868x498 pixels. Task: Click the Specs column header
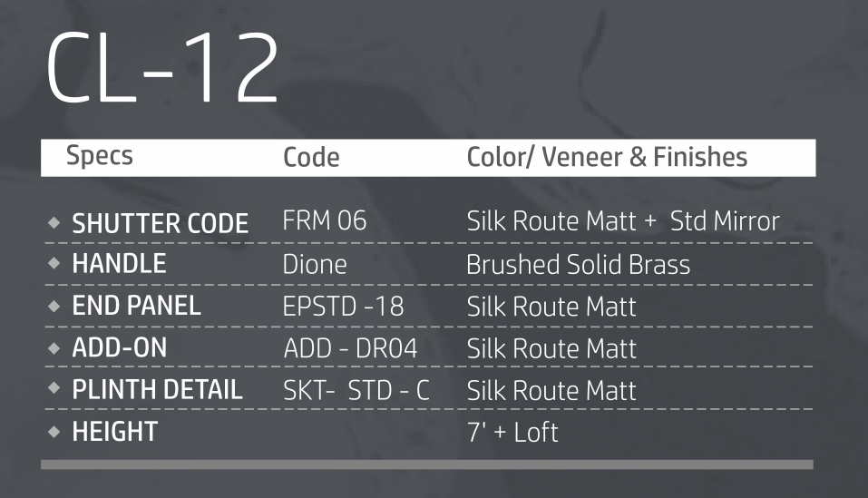point(99,156)
